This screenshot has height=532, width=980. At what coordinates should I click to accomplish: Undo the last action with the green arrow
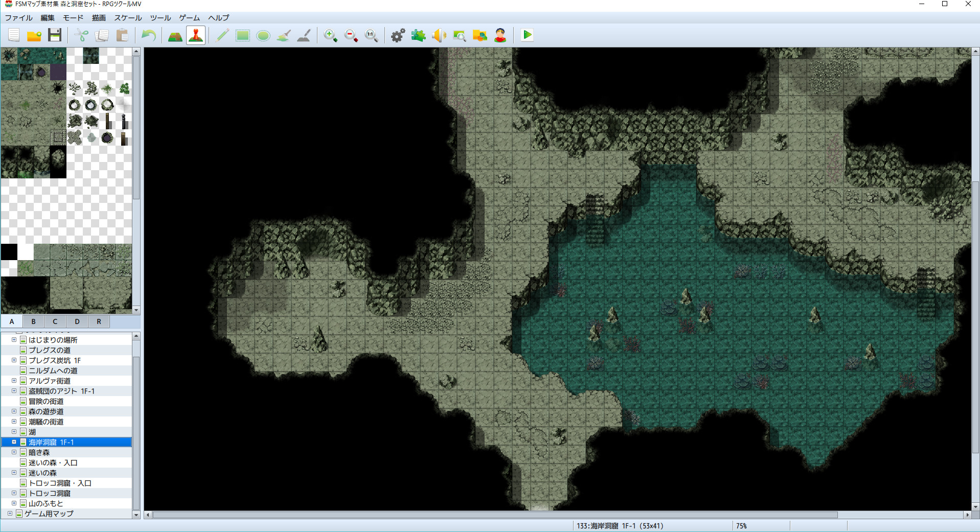149,35
